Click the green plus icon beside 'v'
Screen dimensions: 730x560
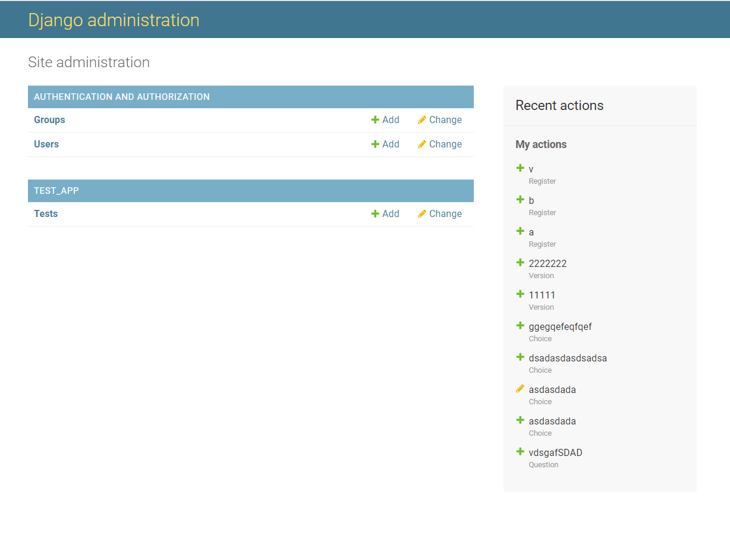click(x=520, y=168)
